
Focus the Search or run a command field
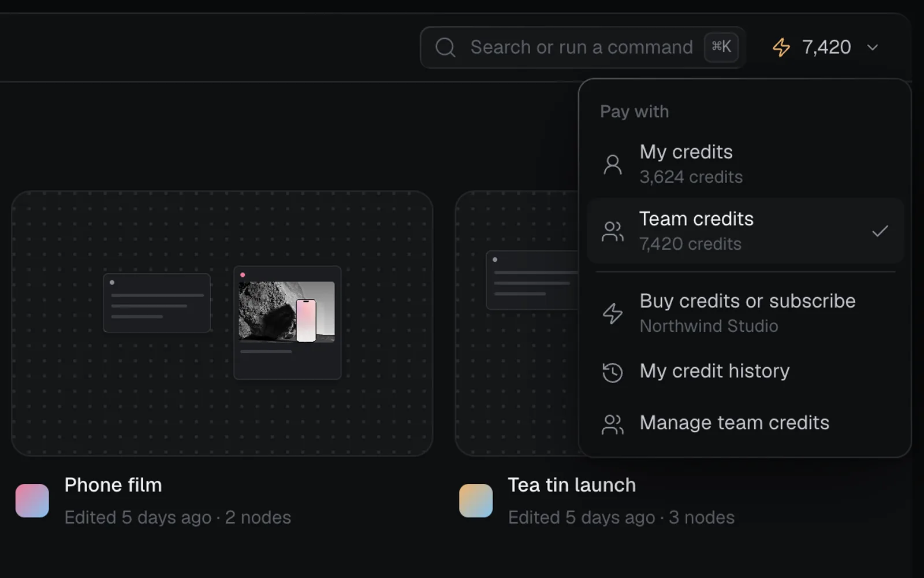click(x=582, y=47)
